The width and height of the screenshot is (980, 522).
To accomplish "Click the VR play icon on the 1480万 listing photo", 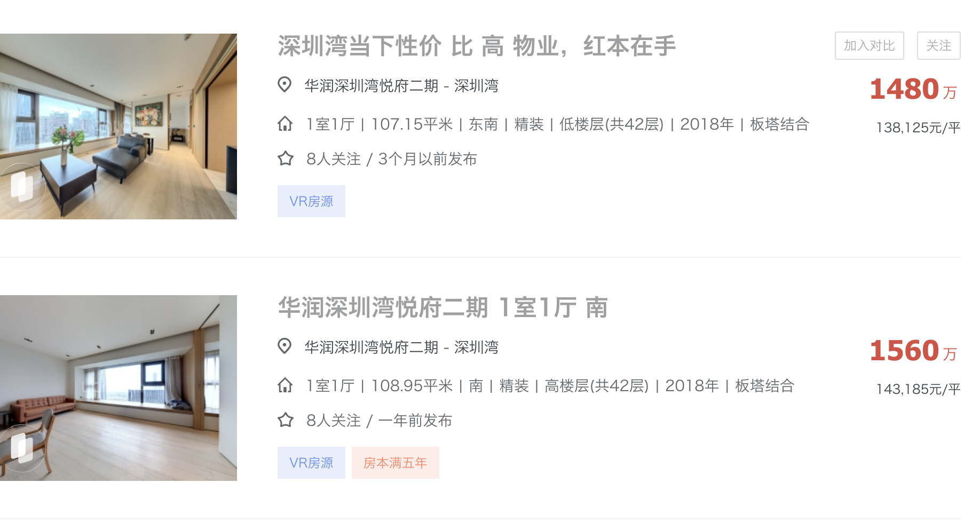I will (x=21, y=186).
